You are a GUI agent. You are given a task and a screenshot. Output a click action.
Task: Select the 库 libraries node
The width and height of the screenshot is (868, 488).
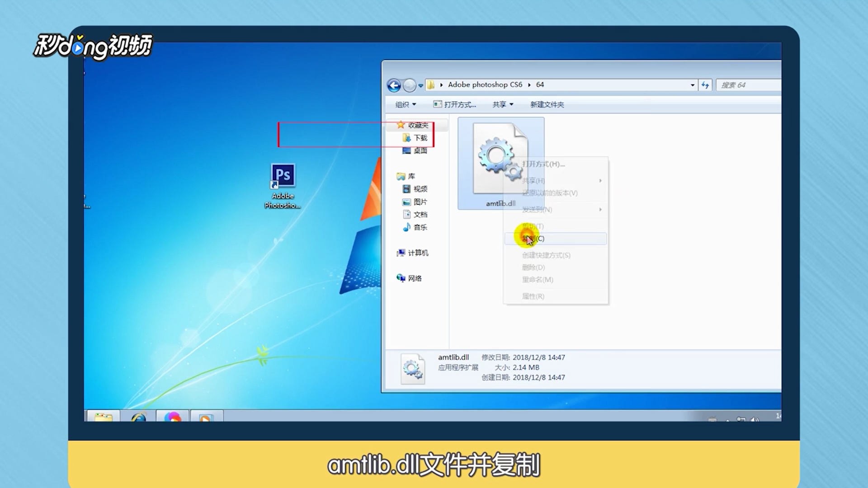point(411,176)
